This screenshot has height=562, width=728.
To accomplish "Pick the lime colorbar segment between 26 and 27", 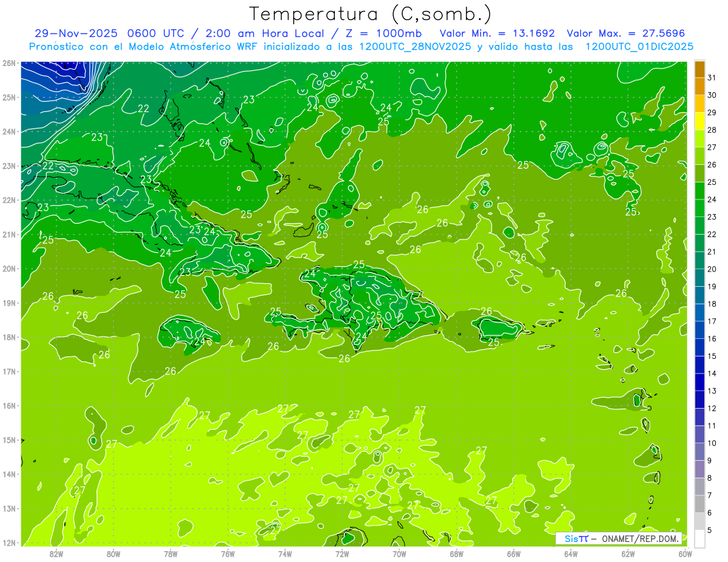I will coord(699,156).
